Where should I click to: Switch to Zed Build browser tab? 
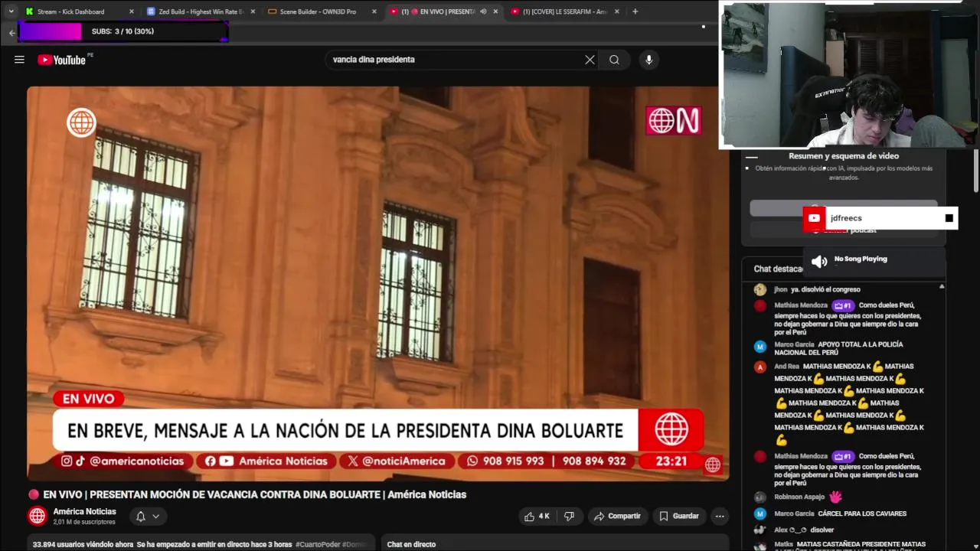pyautogui.click(x=201, y=11)
